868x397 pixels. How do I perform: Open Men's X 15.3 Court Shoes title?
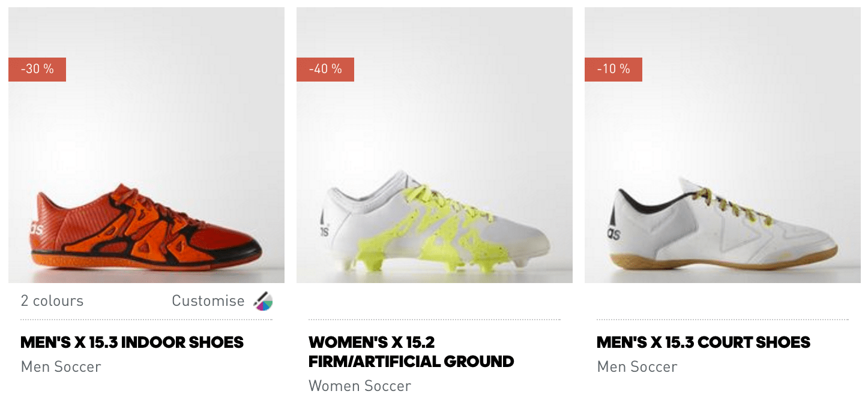704,342
